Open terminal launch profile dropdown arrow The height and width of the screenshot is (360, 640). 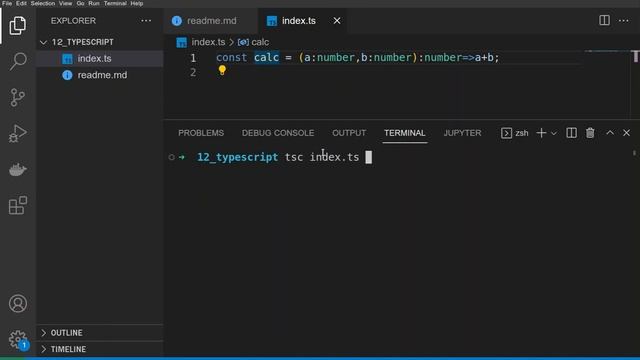pyautogui.click(x=554, y=133)
